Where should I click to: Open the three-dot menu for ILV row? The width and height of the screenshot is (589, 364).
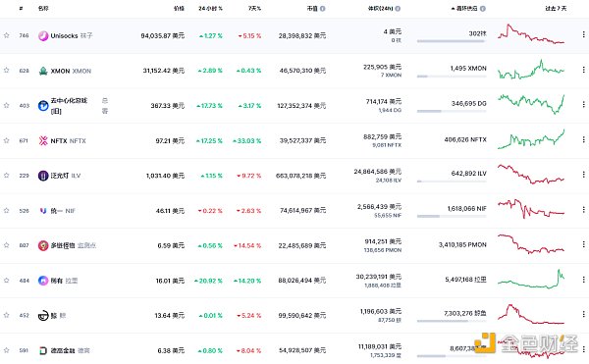[x=583, y=175]
